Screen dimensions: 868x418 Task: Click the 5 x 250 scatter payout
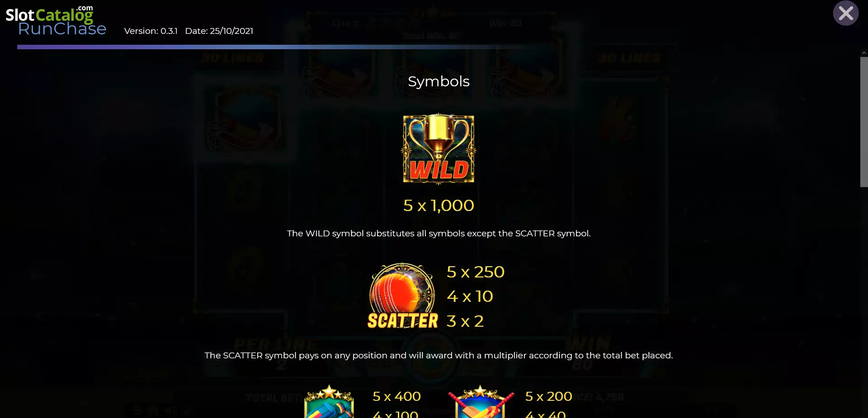(x=476, y=272)
